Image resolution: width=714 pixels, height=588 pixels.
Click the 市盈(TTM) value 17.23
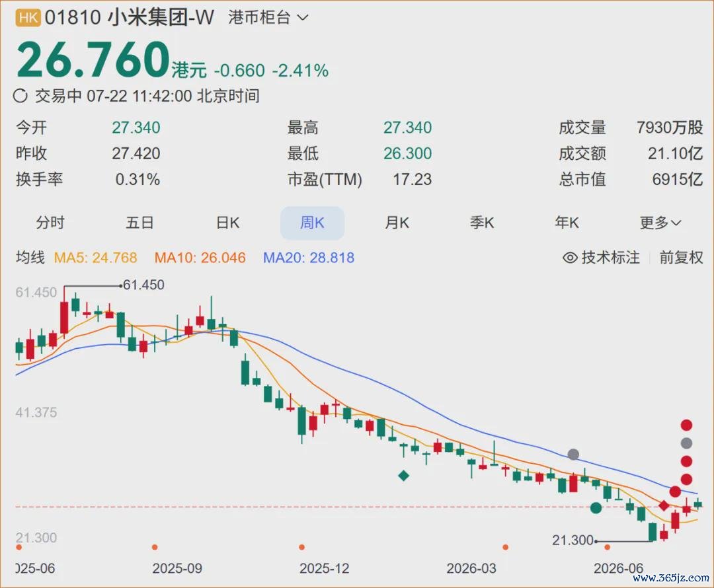tap(412, 179)
